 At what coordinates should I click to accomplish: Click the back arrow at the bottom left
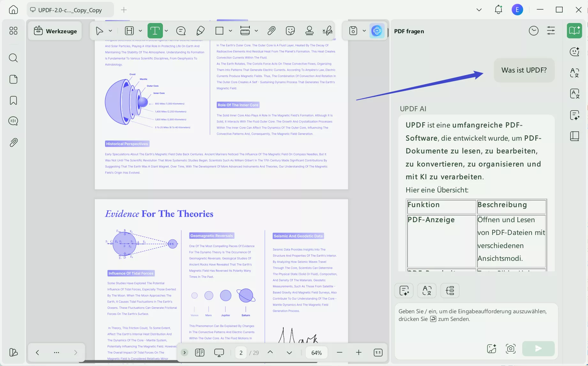click(37, 353)
